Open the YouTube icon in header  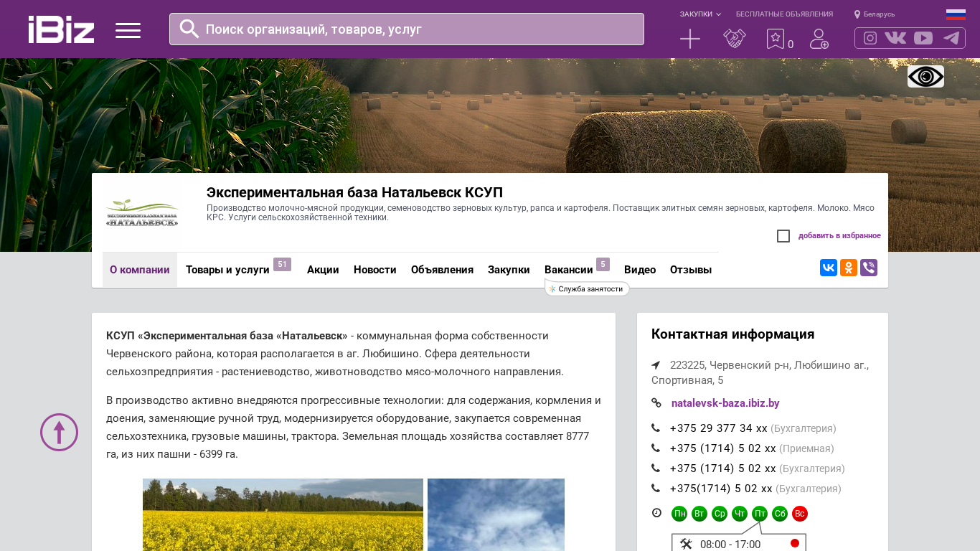(x=923, y=38)
